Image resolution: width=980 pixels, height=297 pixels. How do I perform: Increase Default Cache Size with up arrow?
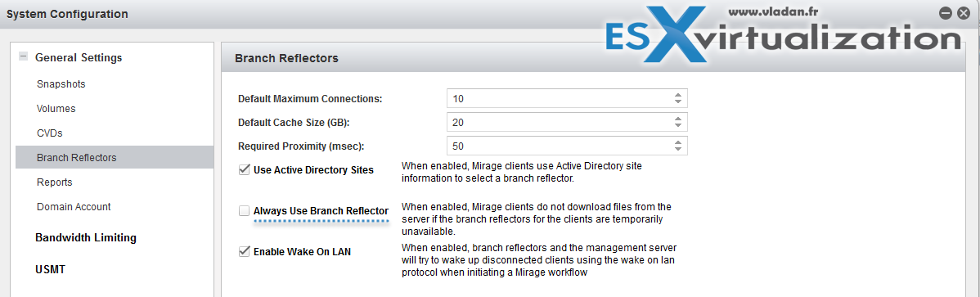pyautogui.click(x=678, y=119)
